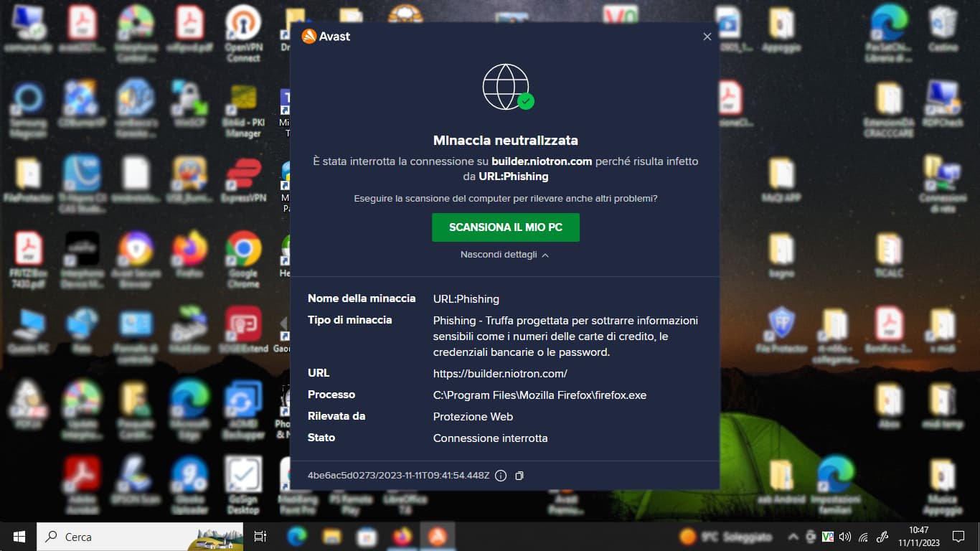Open the Firefox desktop shortcut
This screenshot has width=980, height=551.
[189, 255]
